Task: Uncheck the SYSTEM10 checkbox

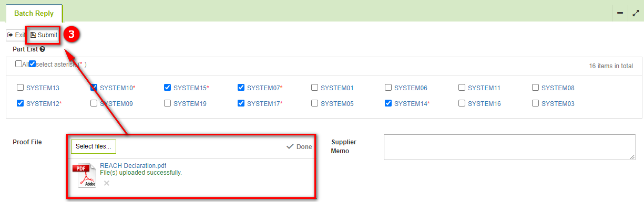Action: (x=94, y=88)
